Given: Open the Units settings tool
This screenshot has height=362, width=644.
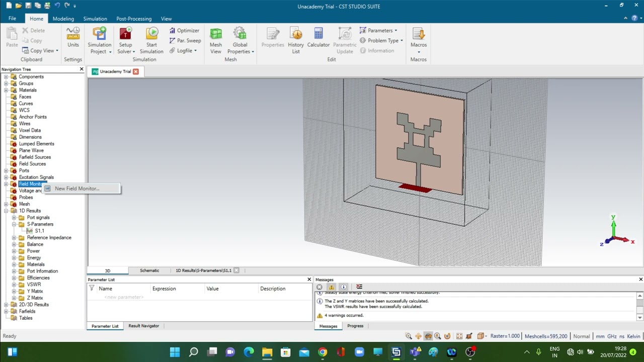Looking at the screenshot, I should click(x=73, y=38).
